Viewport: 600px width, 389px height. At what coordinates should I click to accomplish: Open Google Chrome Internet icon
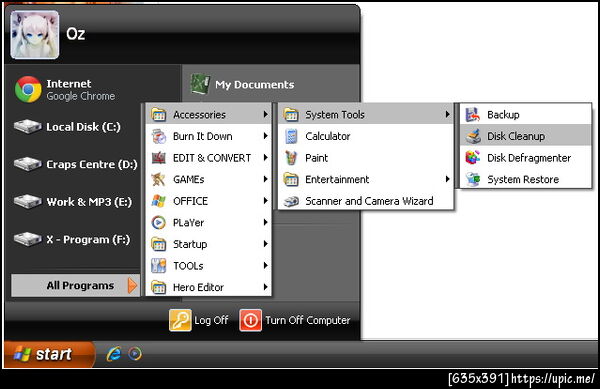[x=28, y=89]
